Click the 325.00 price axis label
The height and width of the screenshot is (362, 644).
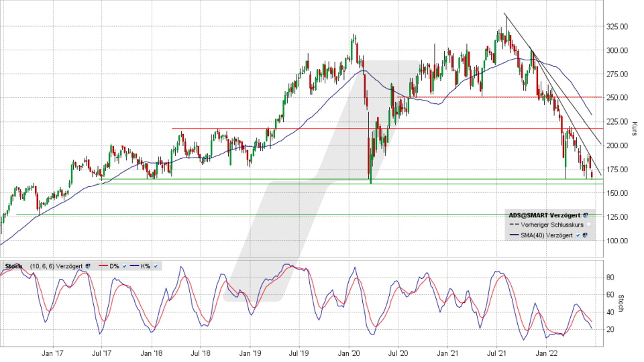[617, 27]
